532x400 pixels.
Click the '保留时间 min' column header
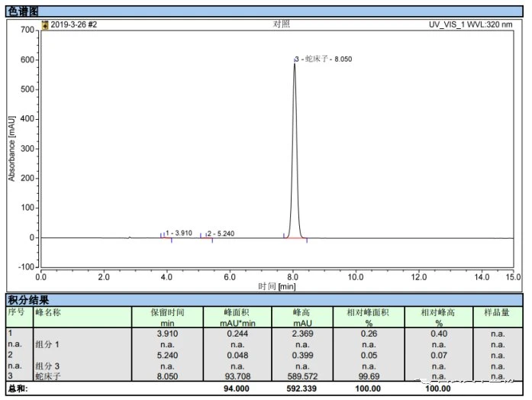[167, 318]
